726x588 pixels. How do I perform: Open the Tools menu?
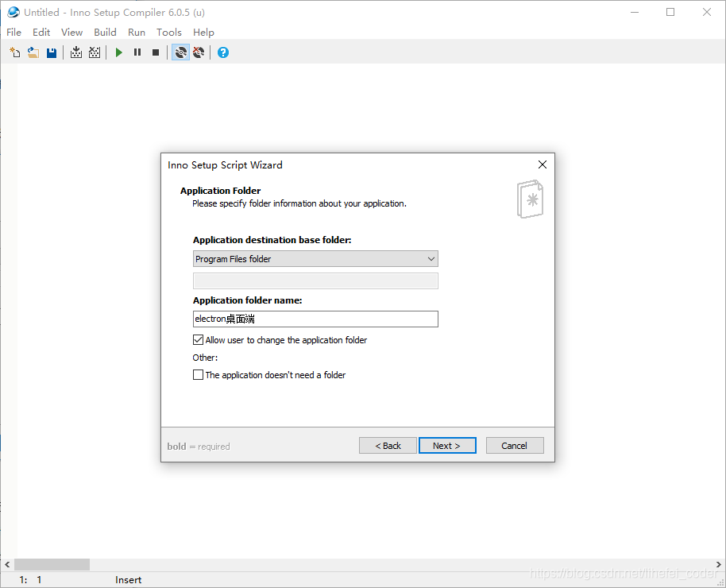(x=169, y=32)
